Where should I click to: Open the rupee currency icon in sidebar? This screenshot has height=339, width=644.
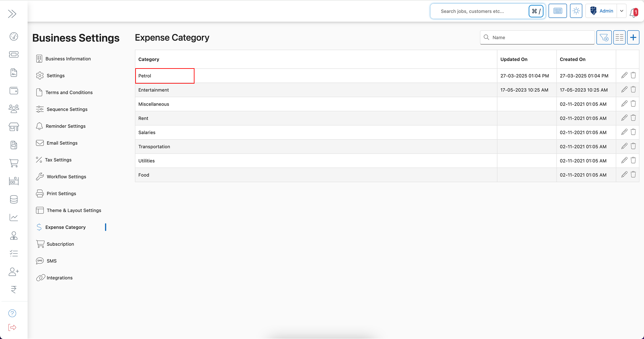pos(14,289)
